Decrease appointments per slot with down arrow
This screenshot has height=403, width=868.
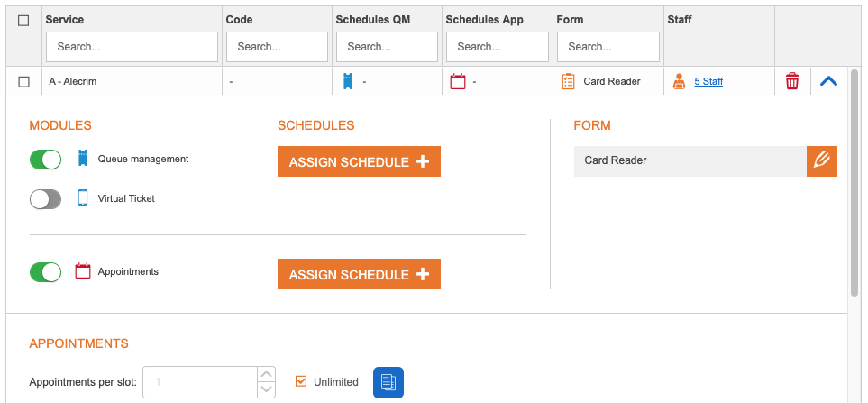pyautogui.click(x=266, y=389)
